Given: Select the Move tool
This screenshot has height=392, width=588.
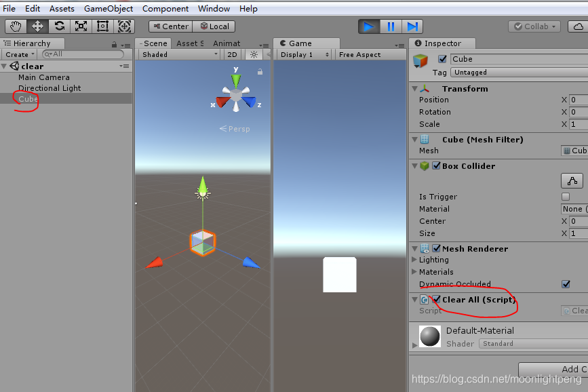Looking at the screenshot, I should [37, 26].
